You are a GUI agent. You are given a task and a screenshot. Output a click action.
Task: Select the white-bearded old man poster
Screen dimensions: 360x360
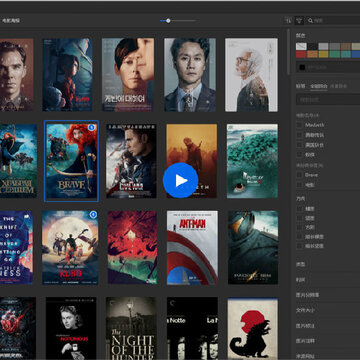[x=251, y=75]
